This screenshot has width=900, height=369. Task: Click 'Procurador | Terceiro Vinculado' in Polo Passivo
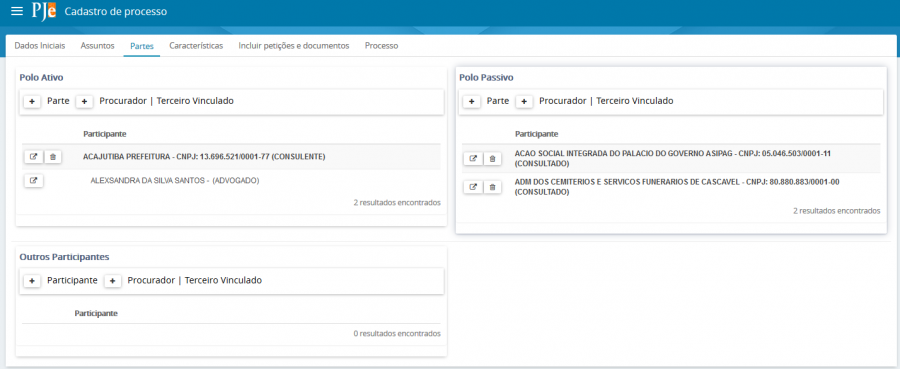606,101
